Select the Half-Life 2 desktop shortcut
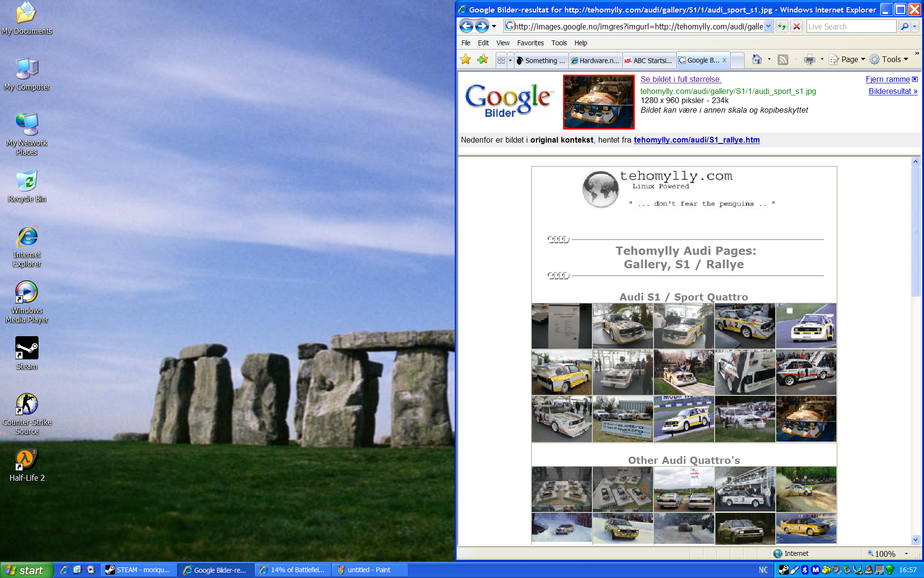The image size is (924, 578). pos(26,465)
